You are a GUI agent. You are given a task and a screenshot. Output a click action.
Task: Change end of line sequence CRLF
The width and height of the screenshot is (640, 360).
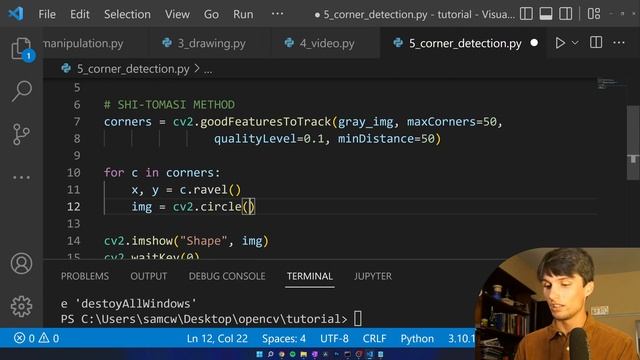[x=374, y=338]
